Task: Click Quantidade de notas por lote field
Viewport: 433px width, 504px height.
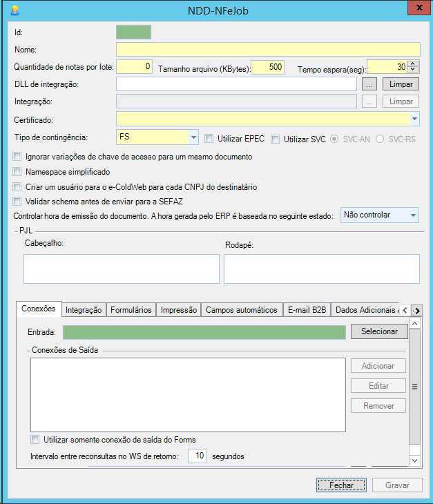Action: (x=134, y=67)
